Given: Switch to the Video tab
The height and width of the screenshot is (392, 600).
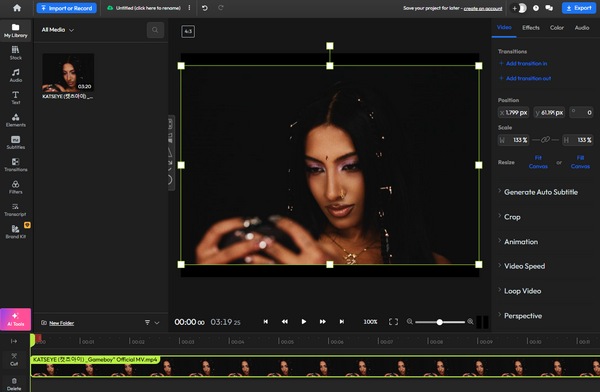Looking at the screenshot, I should coord(504,28).
